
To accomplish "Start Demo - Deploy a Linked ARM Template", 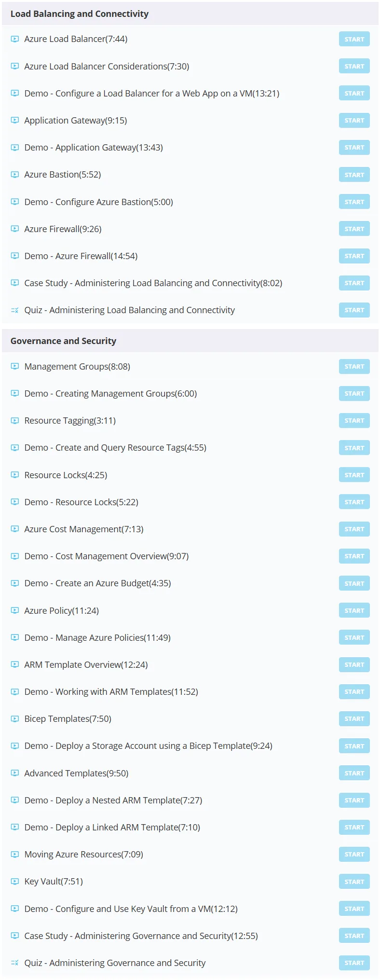I will [354, 827].
